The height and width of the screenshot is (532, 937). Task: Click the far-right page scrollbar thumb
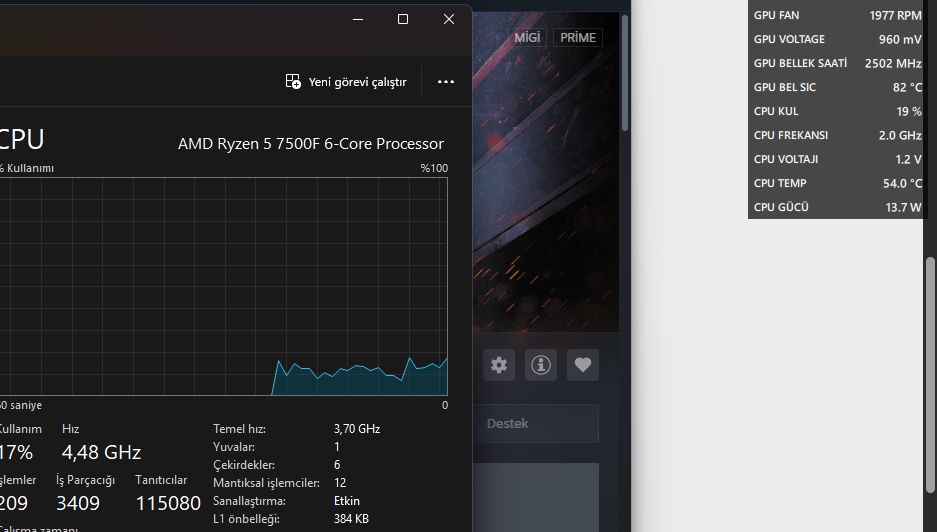tap(930, 375)
